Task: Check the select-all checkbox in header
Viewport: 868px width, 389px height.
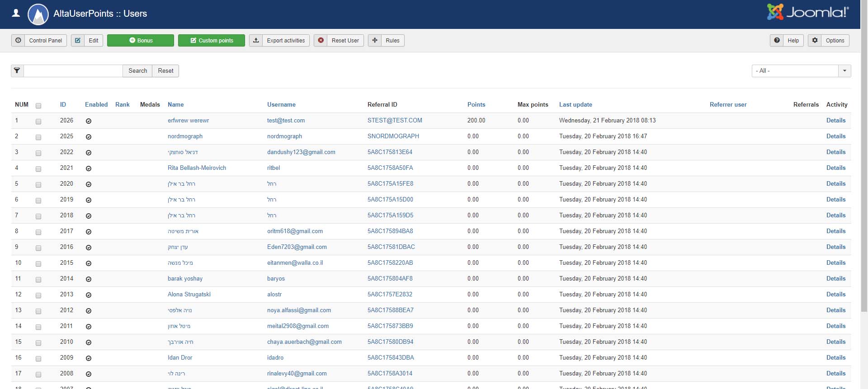Action: point(38,106)
